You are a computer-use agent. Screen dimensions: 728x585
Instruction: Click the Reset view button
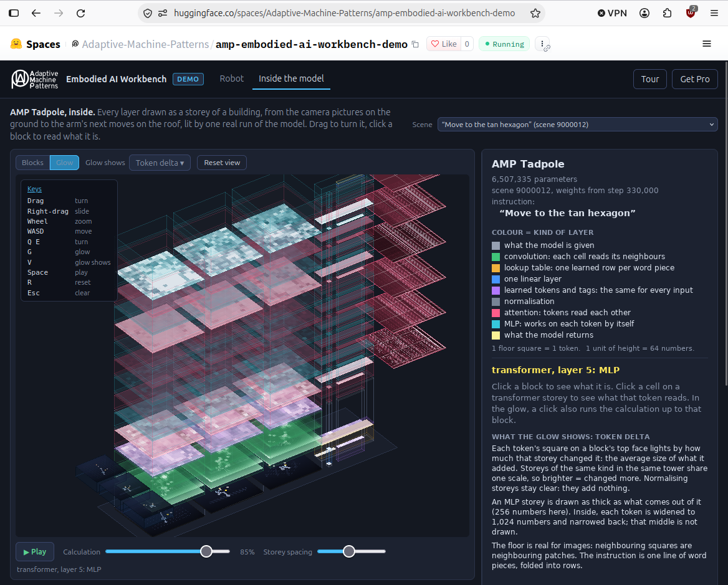[x=222, y=163]
